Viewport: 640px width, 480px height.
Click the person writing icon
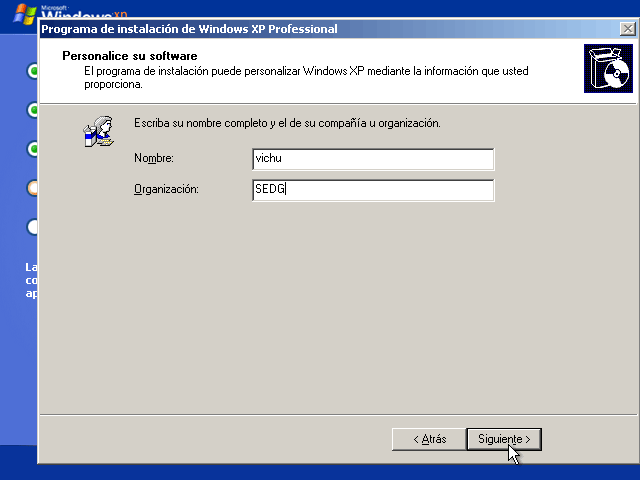click(97, 131)
